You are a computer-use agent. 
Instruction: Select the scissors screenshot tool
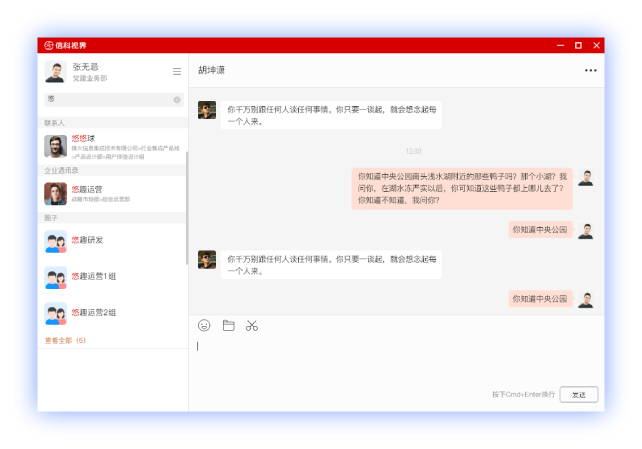click(x=252, y=325)
